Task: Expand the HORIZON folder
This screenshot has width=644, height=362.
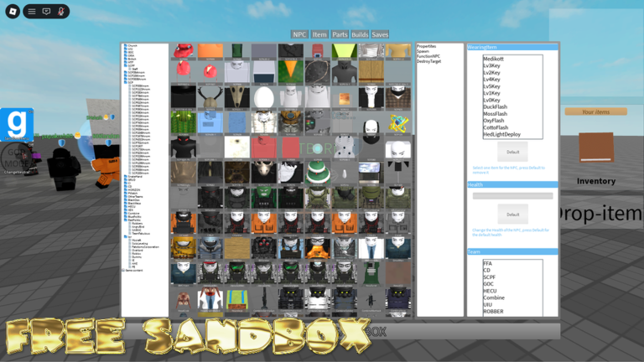Action: (x=134, y=190)
